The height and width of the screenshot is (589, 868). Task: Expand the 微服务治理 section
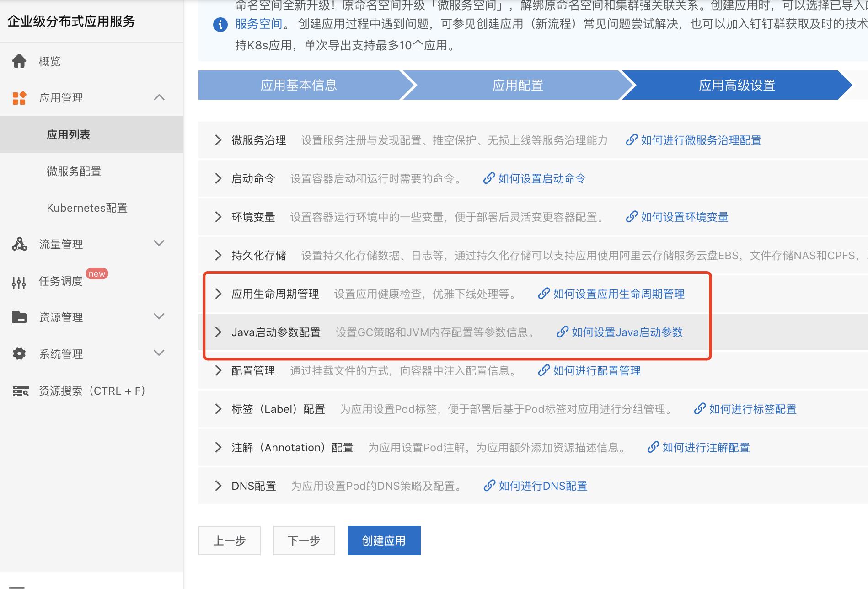pyautogui.click(x=218, y=140)
